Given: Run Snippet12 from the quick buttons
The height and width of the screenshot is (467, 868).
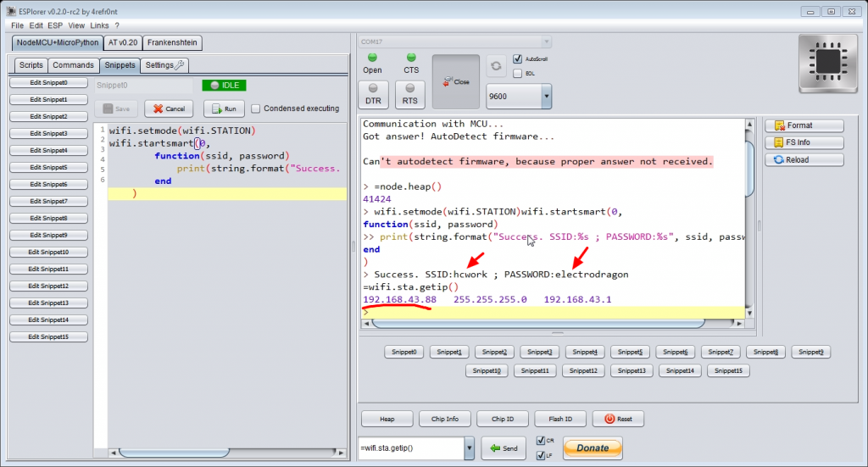Looking at the screenshot, I should click(x=583, y=370).
